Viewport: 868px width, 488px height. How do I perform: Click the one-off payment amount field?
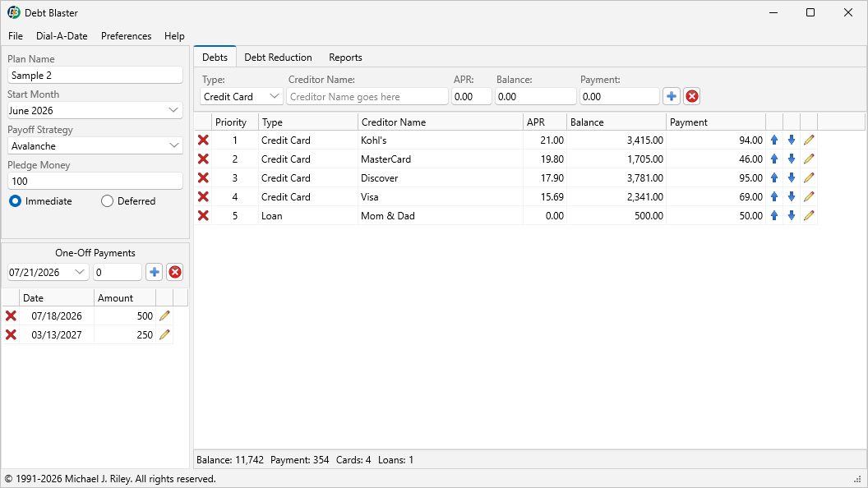click(x=118, y=272)
